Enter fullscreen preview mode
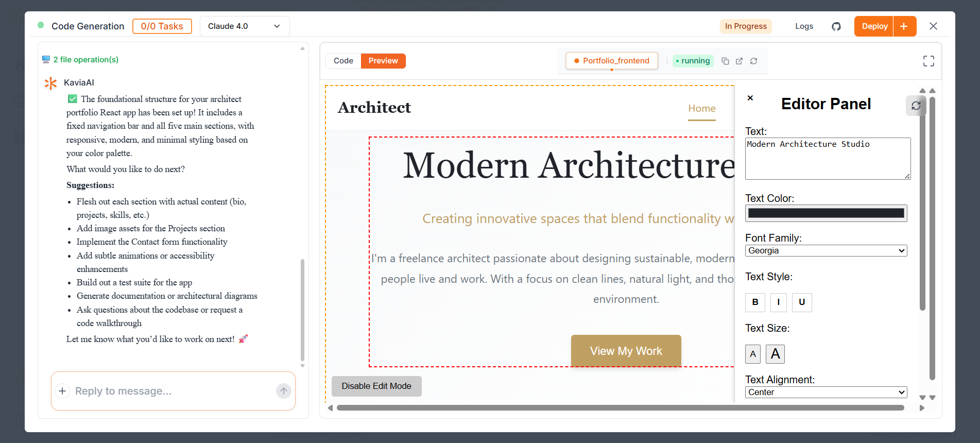The width and height of the screenshot is (980, 443). (x=928, y=61)
